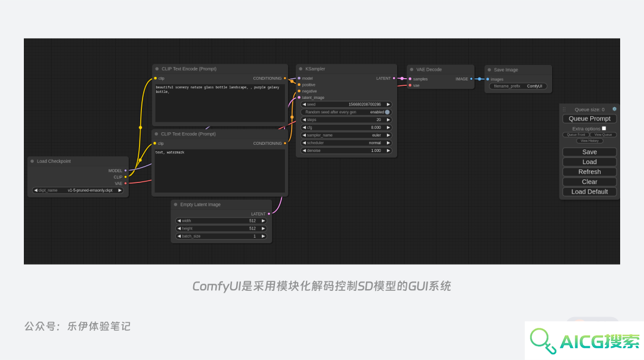
Task: Click the KSampler LATENT output socket
Action: (x=394, y=78)
